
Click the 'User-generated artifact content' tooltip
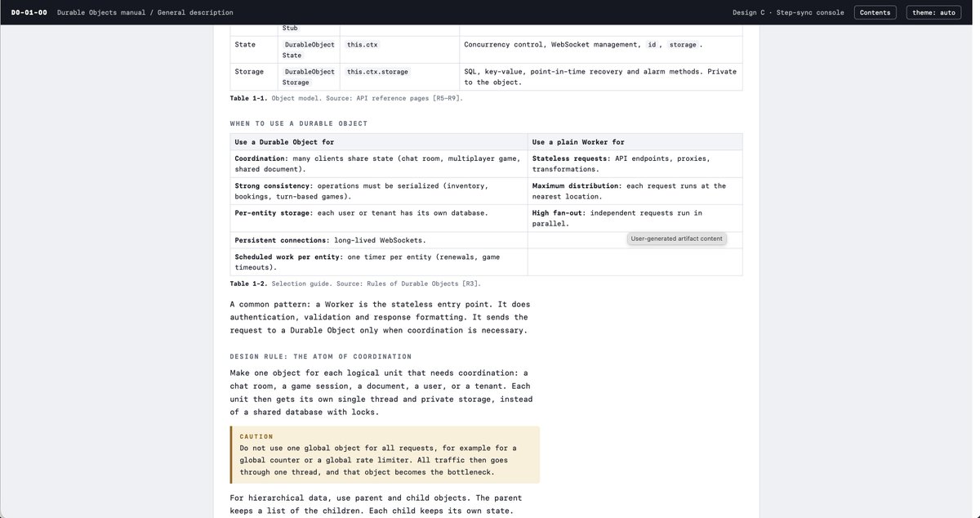[x=677, y=239]
